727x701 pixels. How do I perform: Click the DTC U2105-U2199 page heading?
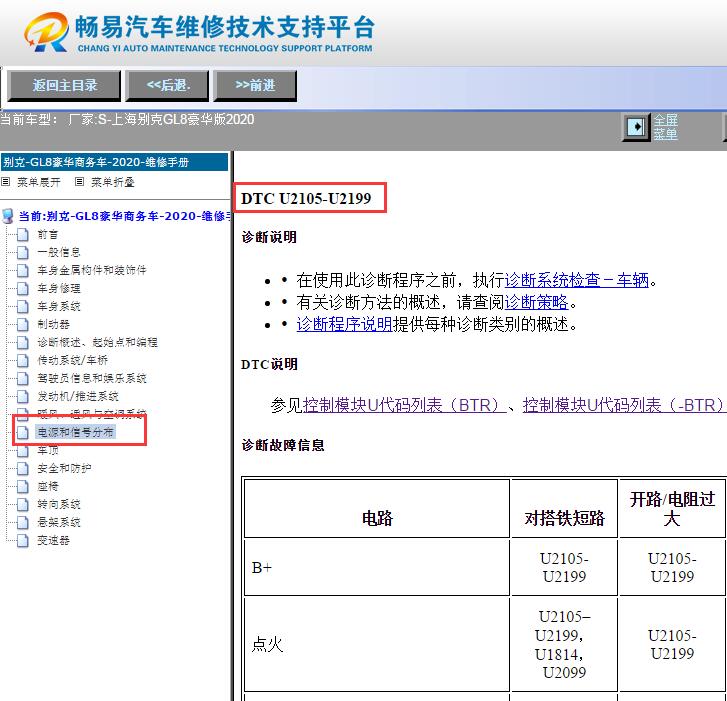pyautogui.click(x=306, y=198)
